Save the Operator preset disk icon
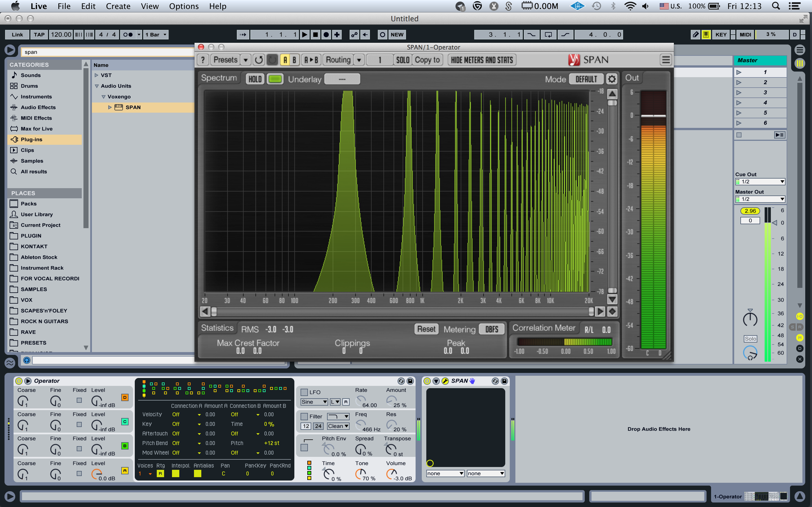 tap(410, 381)
